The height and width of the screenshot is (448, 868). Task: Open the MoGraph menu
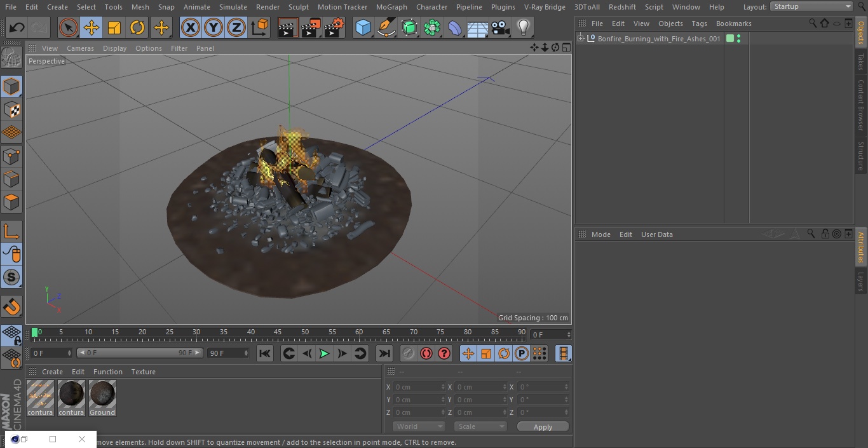(x=391, y=7)
